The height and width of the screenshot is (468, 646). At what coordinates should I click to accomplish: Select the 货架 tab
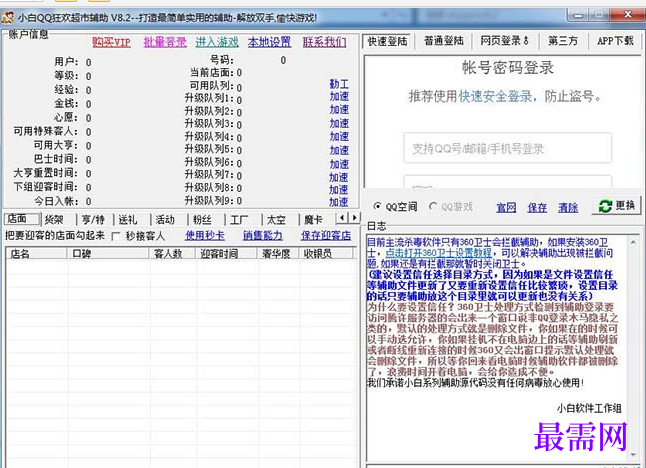59,220
